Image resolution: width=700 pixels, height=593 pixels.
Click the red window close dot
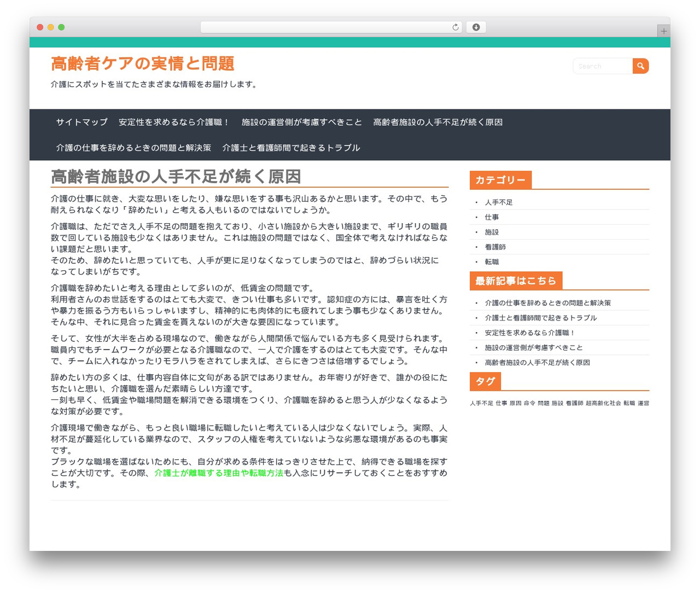[40, 27]
